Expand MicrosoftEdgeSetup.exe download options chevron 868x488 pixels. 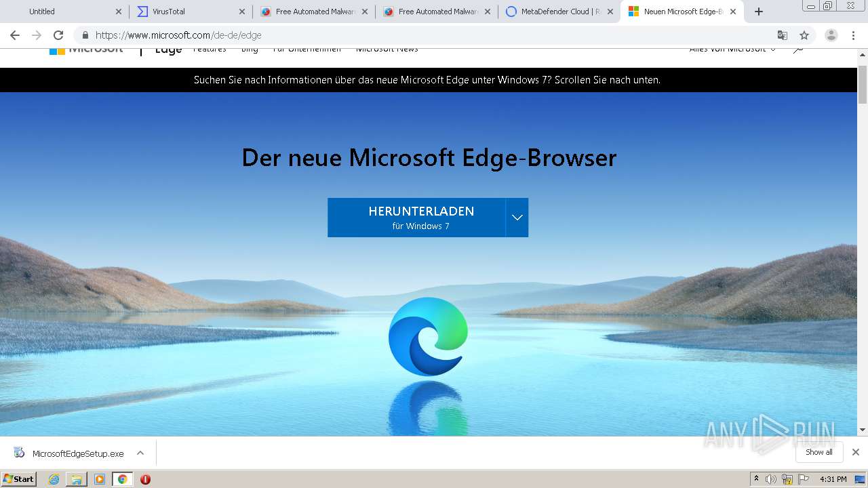tap(140, 453)
